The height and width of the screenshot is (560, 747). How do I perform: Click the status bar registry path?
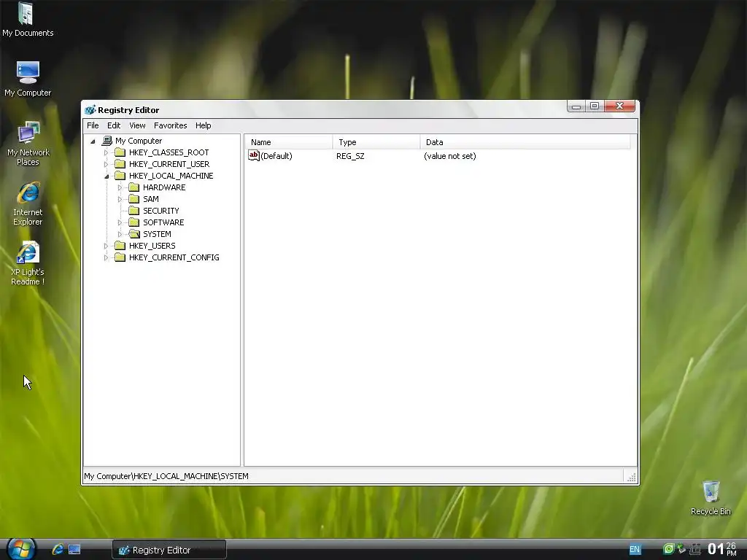click(x=166, y=475)
